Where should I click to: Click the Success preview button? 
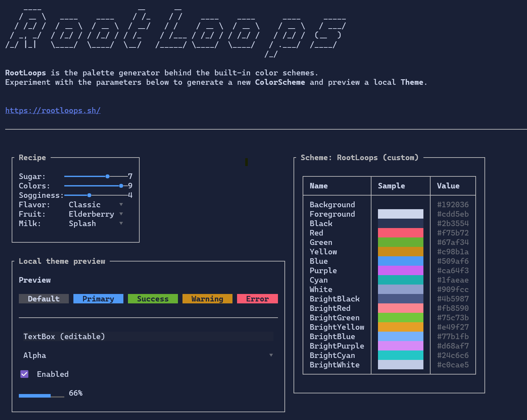153,299
